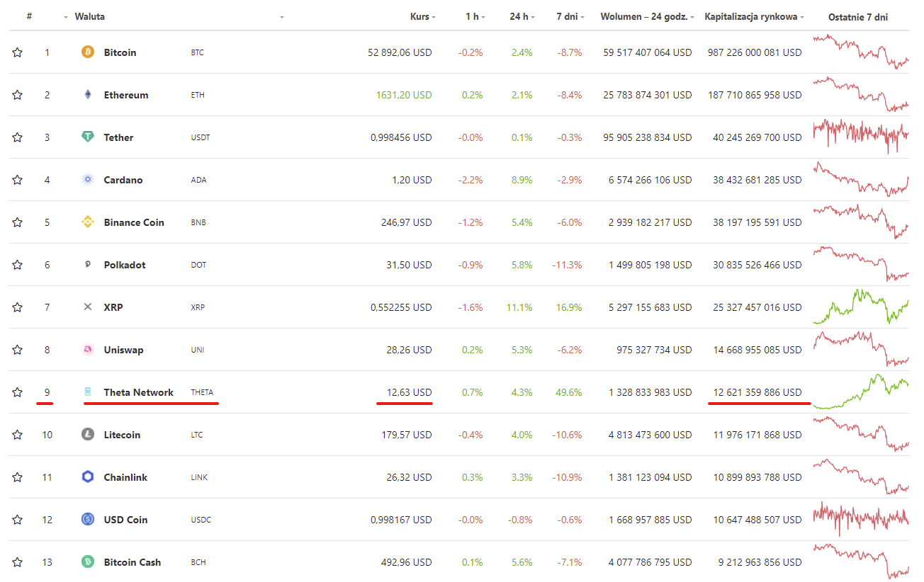Open XRP's green 7-day sparkline
924x582 pixels.
tap(861, 307)
